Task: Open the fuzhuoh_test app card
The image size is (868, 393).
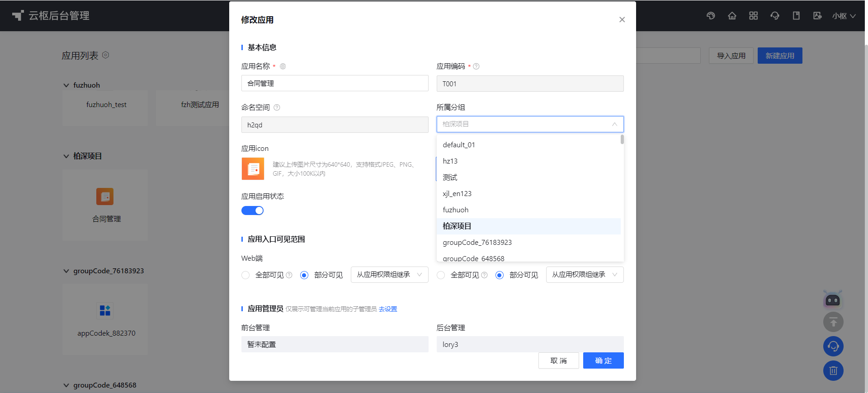Action: pos(105,108)
